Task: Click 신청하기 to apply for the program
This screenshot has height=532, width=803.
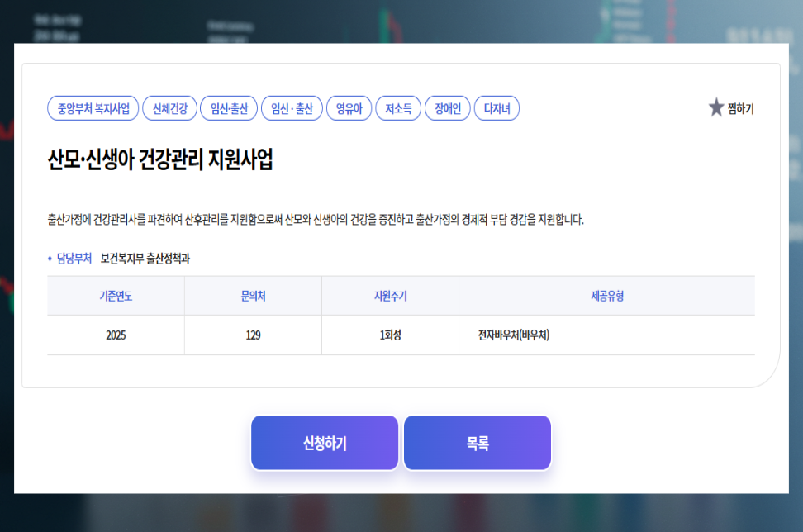Action: click(324, 442)
